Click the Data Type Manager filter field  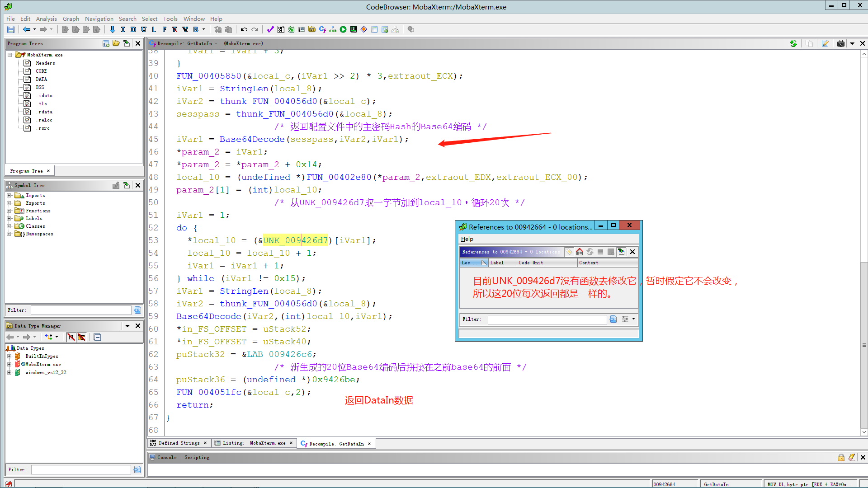[81, 470]
